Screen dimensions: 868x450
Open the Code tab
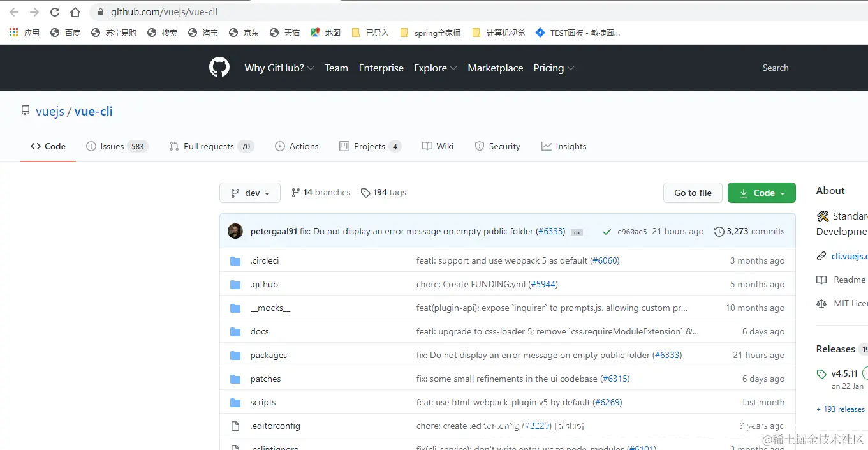click(x=48, y=146)
